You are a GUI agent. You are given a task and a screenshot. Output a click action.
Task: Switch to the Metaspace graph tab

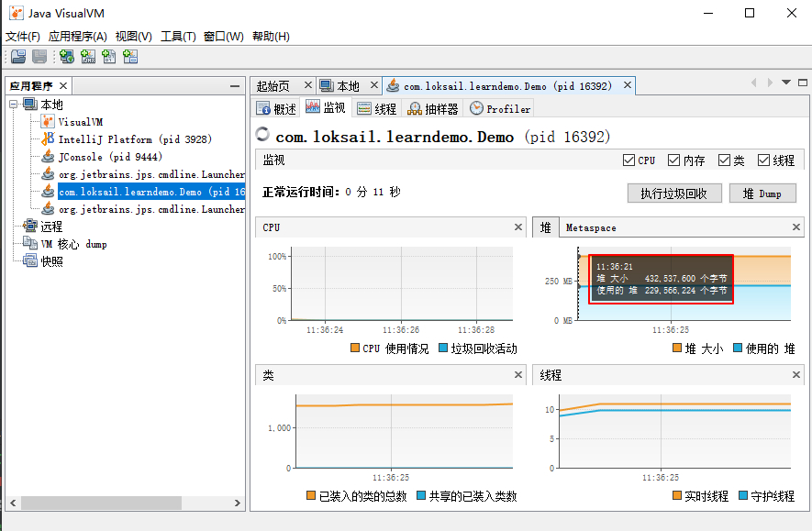(x=591, y=227)
